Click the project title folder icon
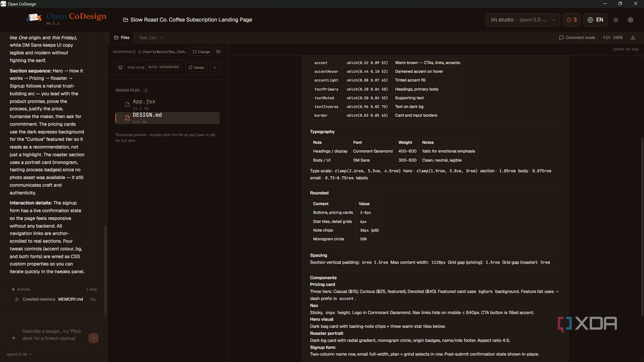The width and height of the screenshot is (644, 362). pyautogui.click(x=126, y=20)
